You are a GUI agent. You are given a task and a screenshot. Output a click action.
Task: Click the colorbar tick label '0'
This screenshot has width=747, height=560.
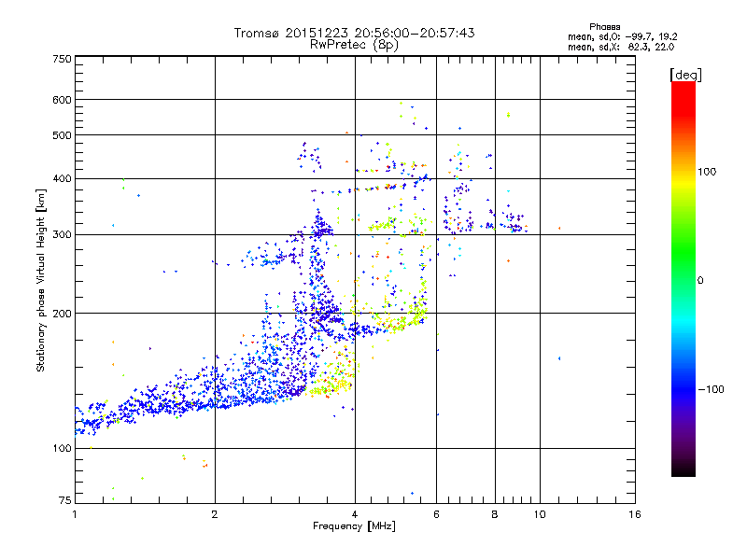point(700,281)
